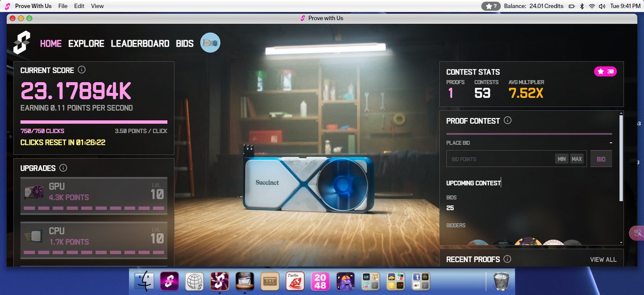The image size is (644, 295).
Task: Click the volume icon in menu bar
Action: [602, 6]
